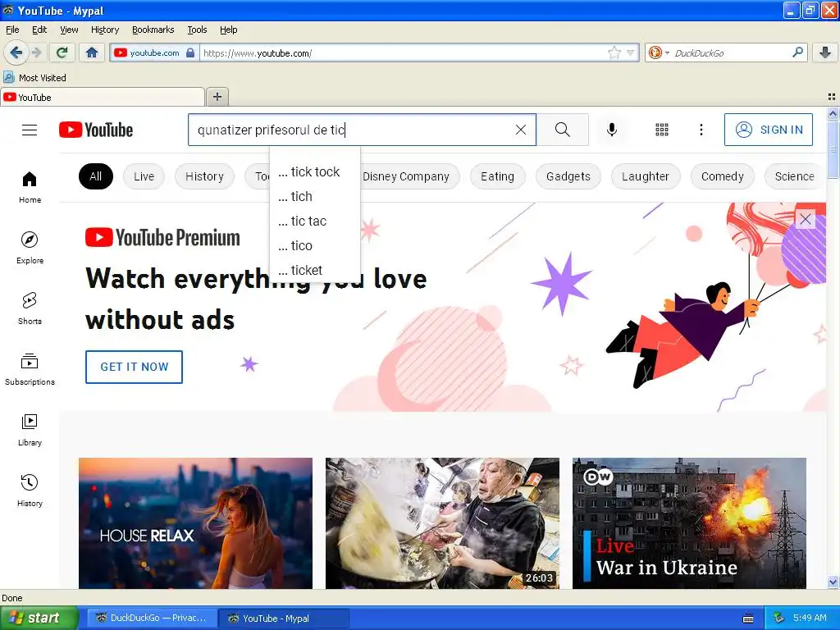Clear the YouTube search box text

coord(520,130)
